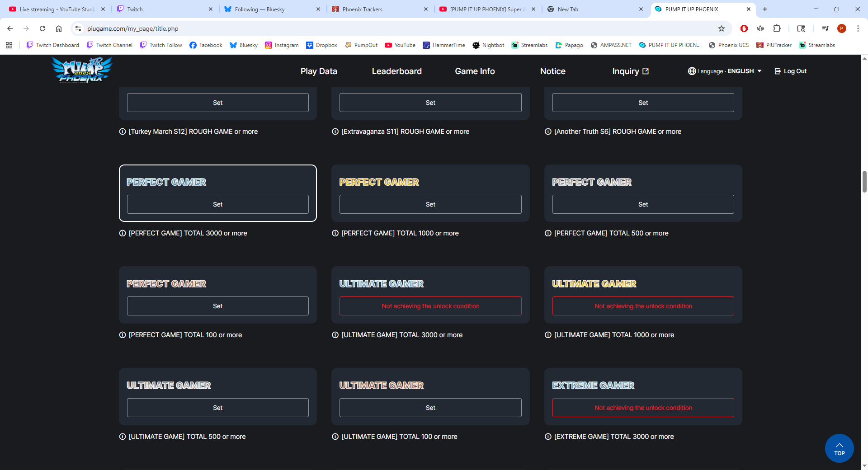Bookmark this page with the star icon
Viewport: 868px width, 470px height.
(x=722, y=28)
